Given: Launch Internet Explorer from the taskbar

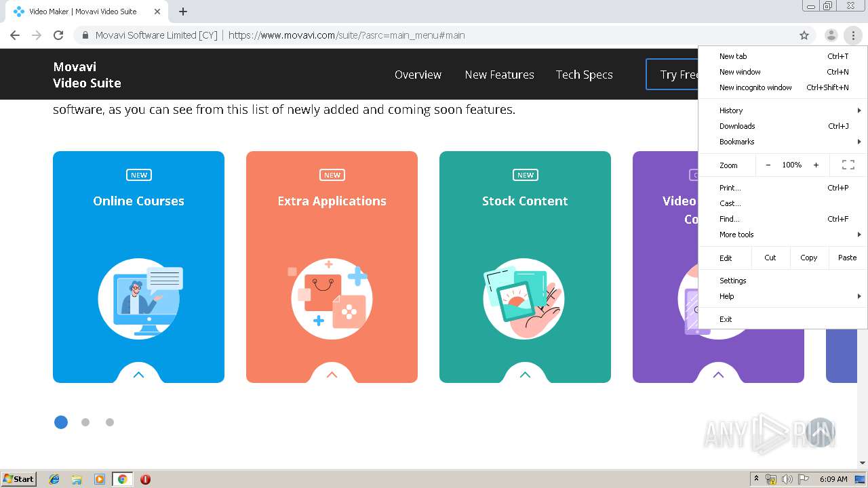Looking at the screenshot, I should tap(54, 479).
